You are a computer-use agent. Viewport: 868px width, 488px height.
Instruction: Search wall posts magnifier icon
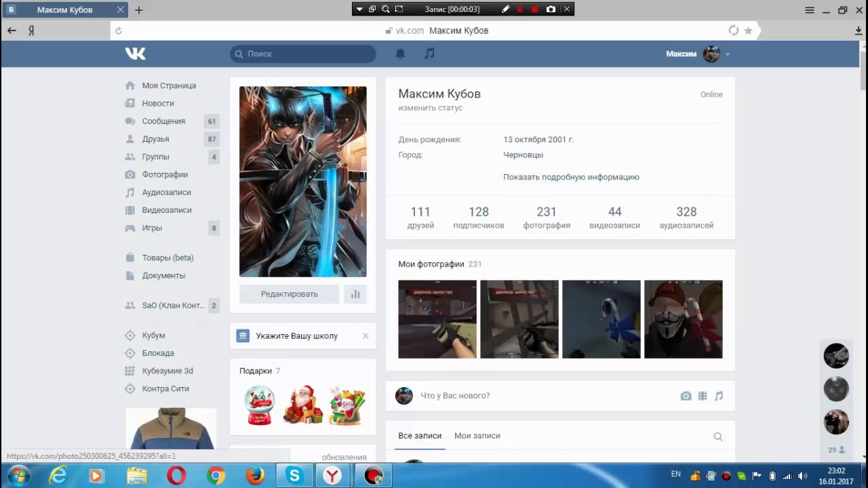click(x=718, y=436)
